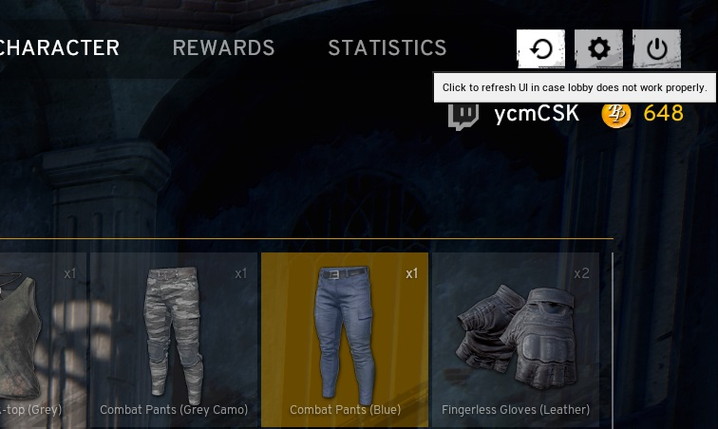718x429 pixels.
Task: Open the STATISTICS tab
Action: [387, 48]
